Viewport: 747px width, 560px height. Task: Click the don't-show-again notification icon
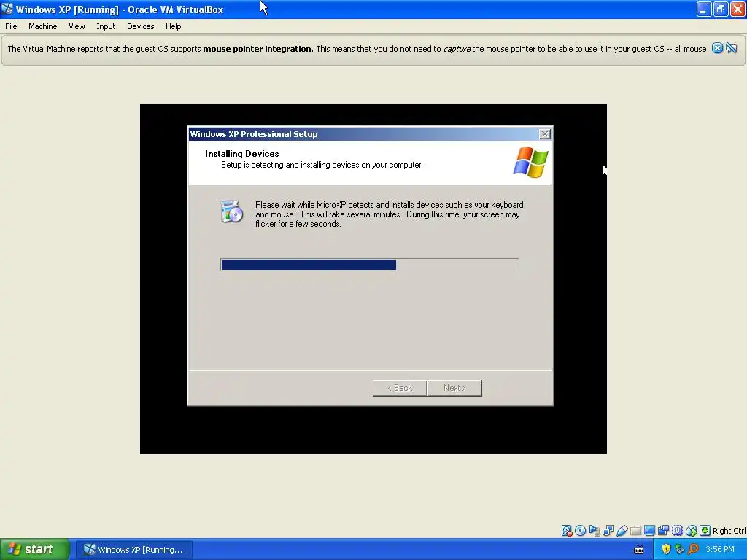click(731, 48)
